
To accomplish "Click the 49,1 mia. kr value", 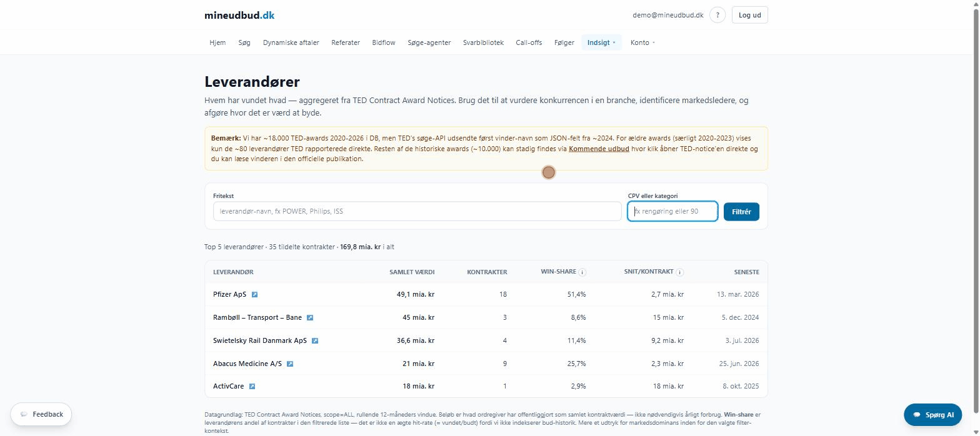I will pyautogui.click(x=416, y=294).
